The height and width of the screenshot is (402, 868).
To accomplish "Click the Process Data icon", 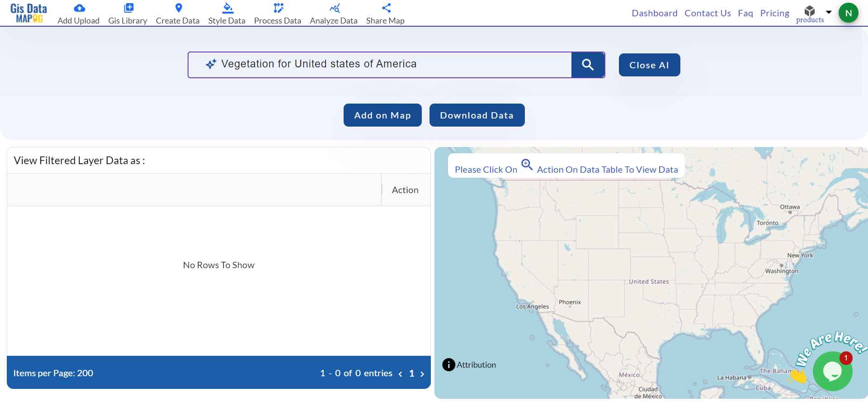I will coord(278,8).
